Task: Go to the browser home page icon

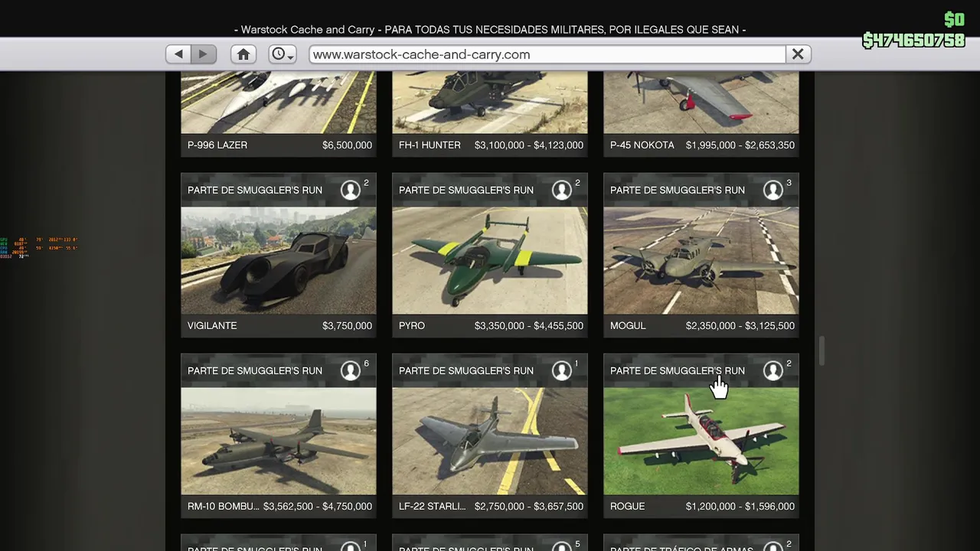Action: 243,54
